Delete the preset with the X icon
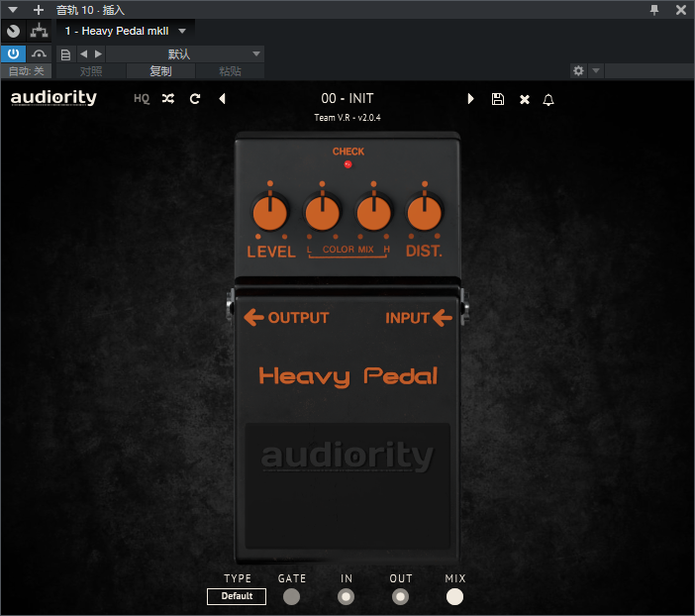Screen dimensions: 695x616 [x=525, y=99]
